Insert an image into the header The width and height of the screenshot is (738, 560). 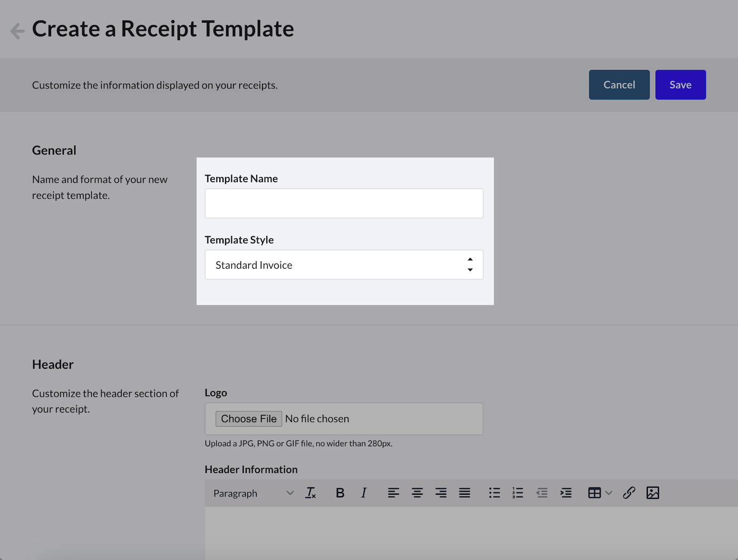coord(653,493)
